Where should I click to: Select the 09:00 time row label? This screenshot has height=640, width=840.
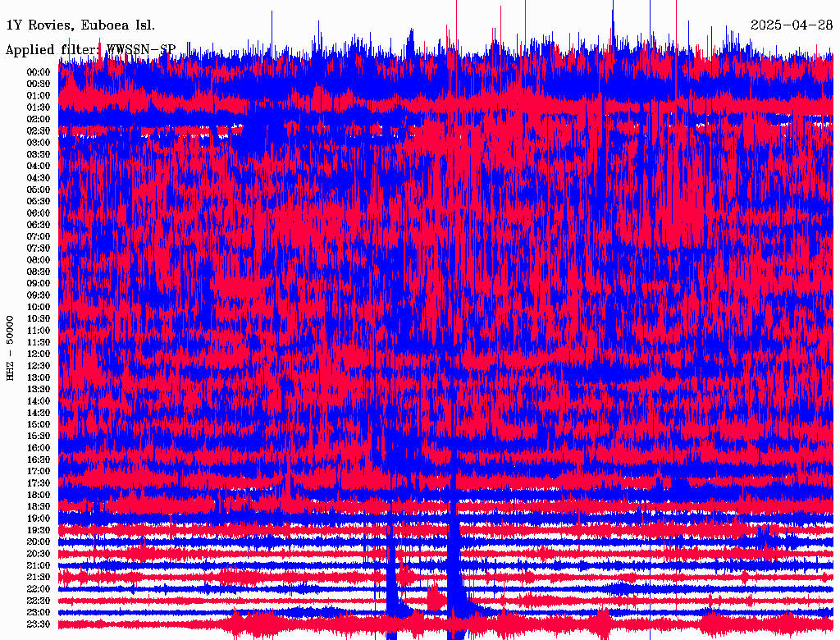(x=39, y=283)
